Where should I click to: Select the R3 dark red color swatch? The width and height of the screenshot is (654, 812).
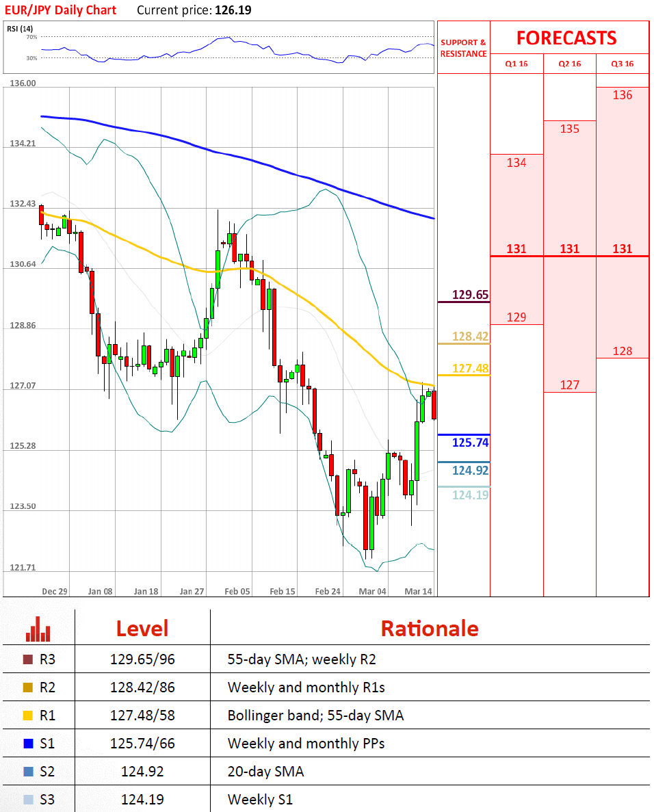[28, 659]
